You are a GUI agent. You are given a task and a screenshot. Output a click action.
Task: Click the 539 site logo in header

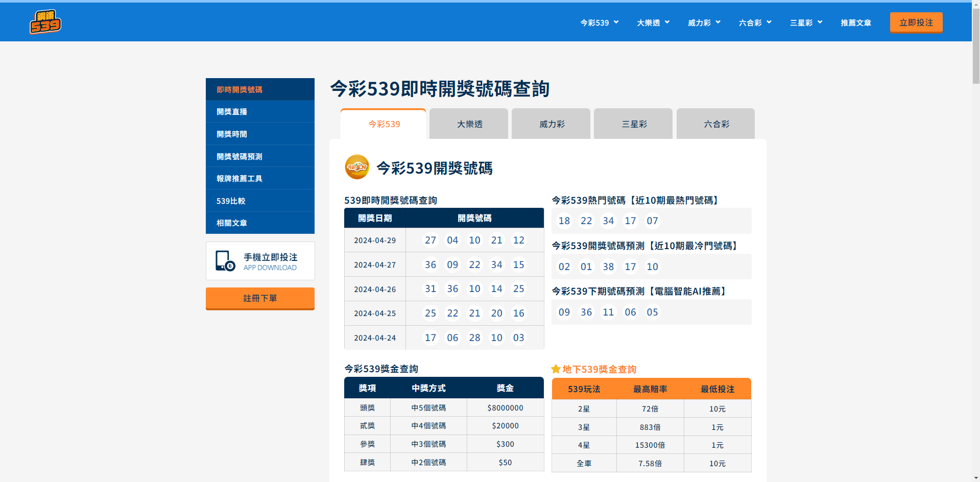[x=45, y=22]
